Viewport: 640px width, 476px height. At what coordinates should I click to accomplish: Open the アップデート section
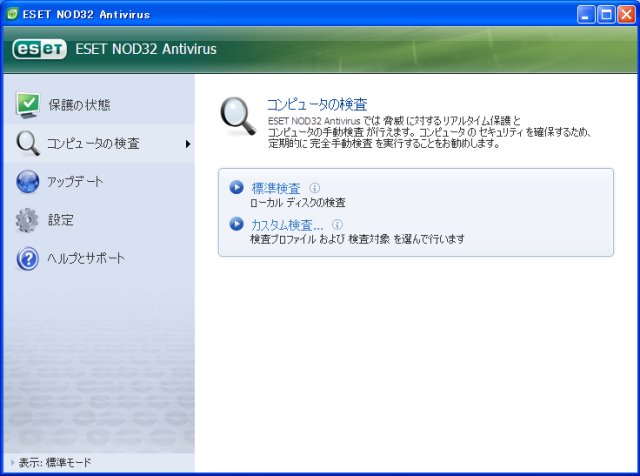[99, 182]
